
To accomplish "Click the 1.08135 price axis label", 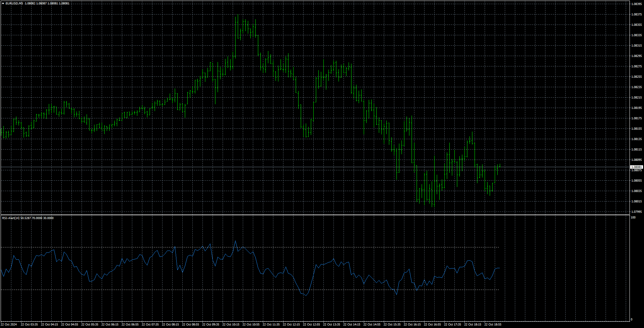I will click(x=637, y=139).
